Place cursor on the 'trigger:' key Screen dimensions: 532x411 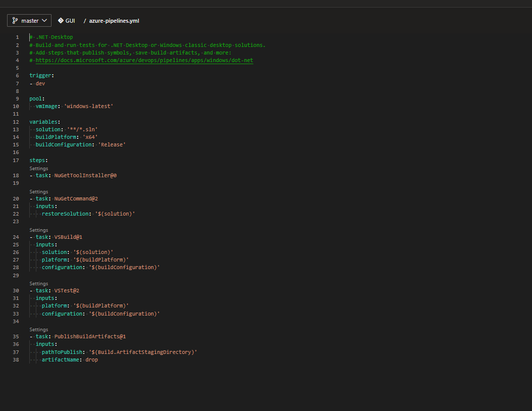[x=41, y=75]
